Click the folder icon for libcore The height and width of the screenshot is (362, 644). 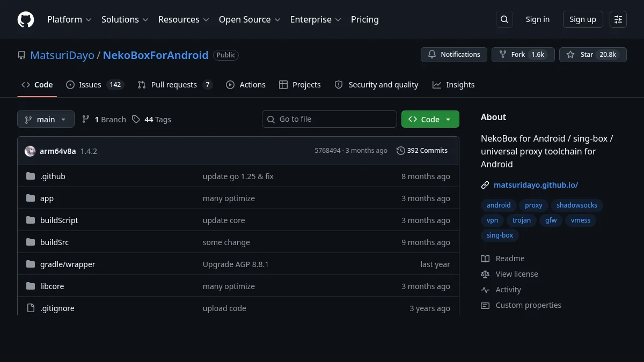31,286
